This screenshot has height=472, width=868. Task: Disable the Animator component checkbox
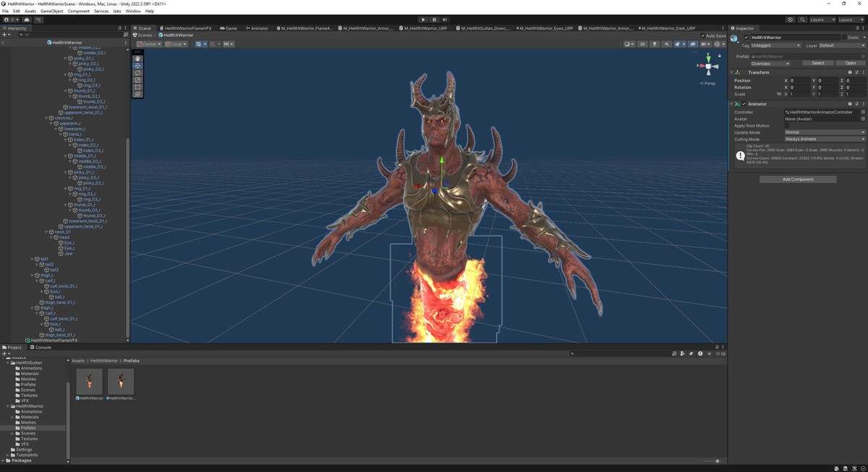point(744,104)
